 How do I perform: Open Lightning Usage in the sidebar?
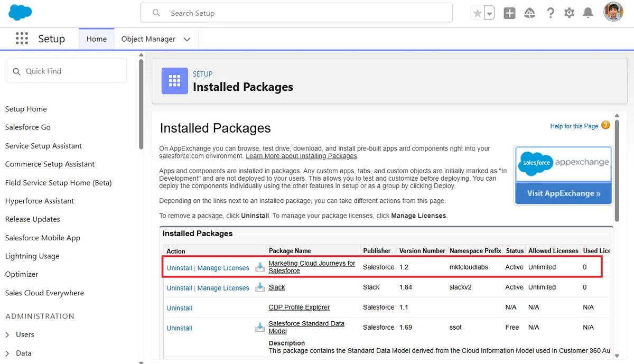coord(32,256)
